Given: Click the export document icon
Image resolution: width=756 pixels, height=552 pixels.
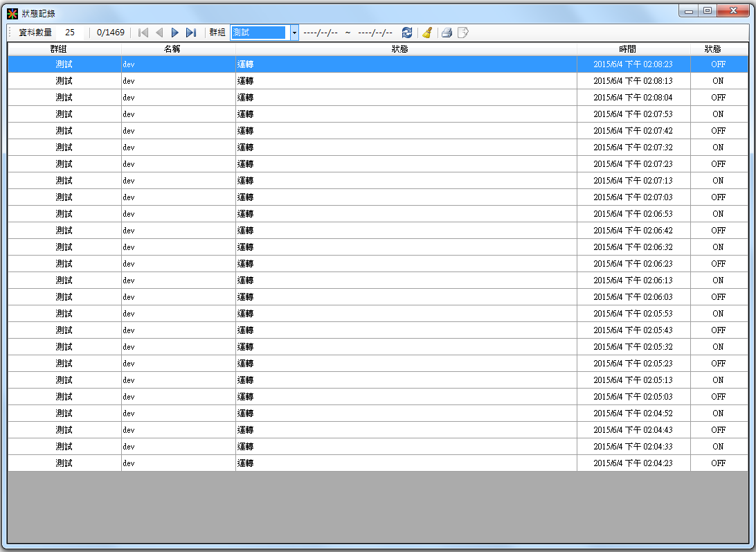Looking at the screenshot, I should click(x=463, y=33).
